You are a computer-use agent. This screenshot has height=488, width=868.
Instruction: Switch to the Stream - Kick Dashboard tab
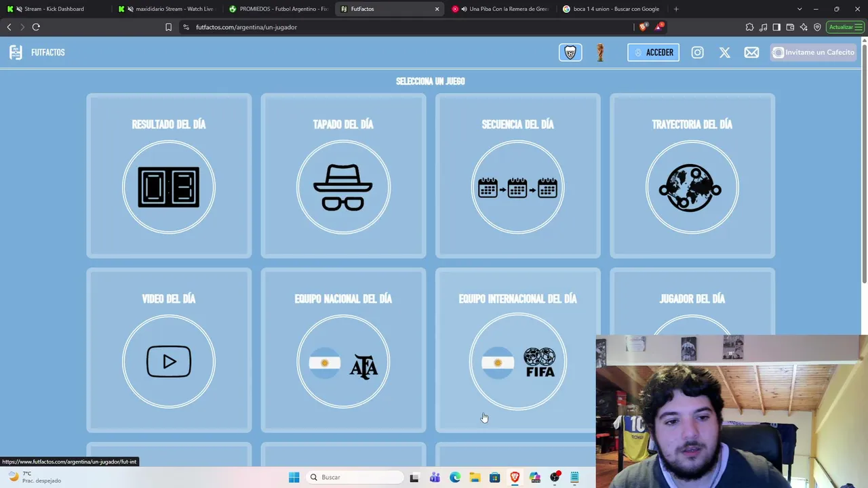click(x=54, y=9)
